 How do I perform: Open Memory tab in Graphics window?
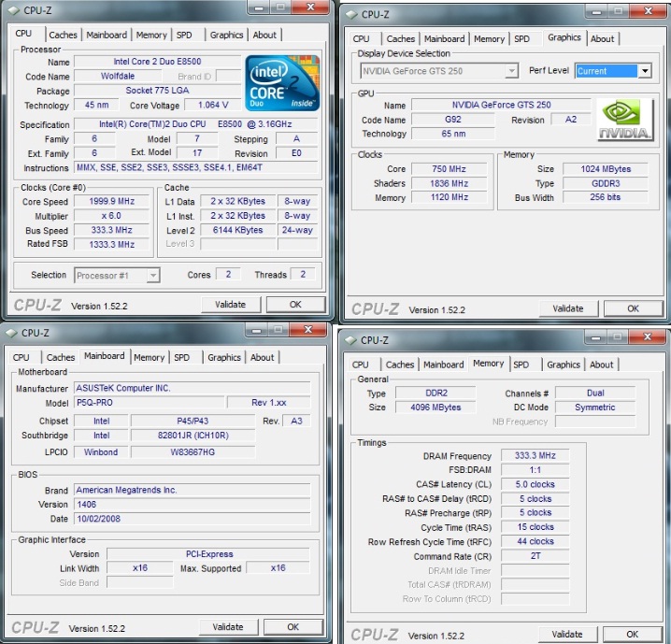tap(489, 39)
